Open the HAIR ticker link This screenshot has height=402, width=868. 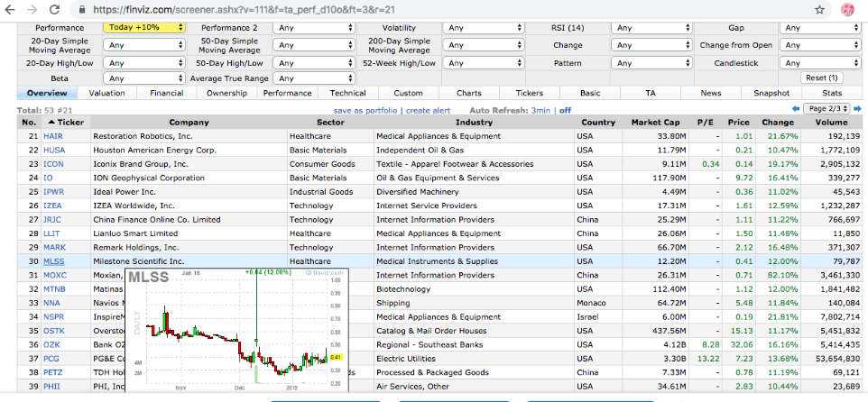[53, 136]
